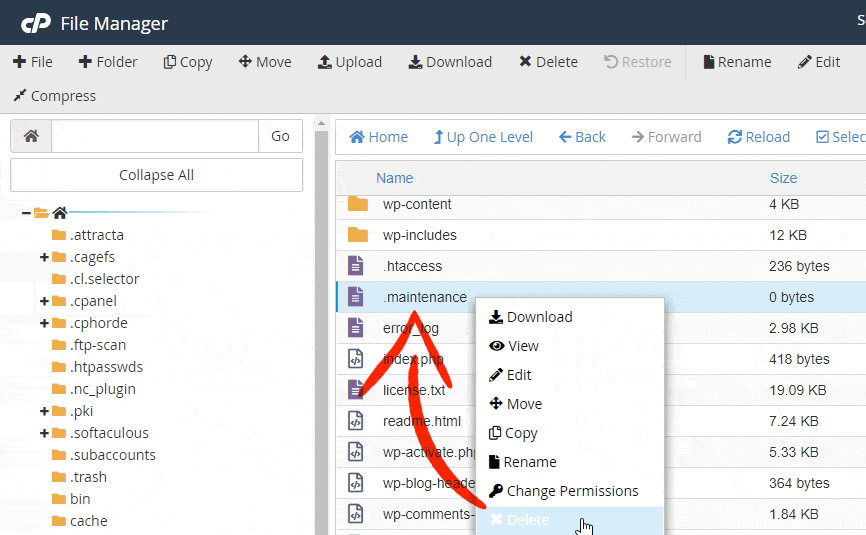The image size is (866, 535).
Task: Sort files by the Name column header
Action: click(x=394, y=178)
